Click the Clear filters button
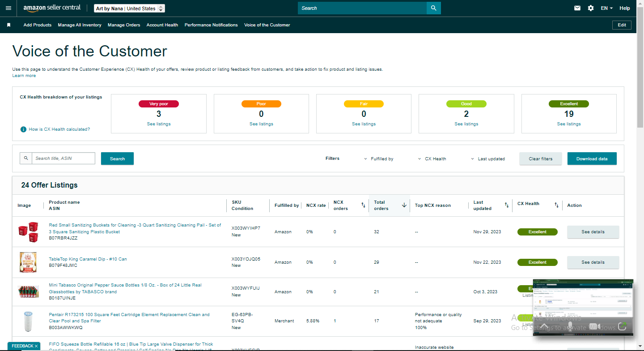 coord(541,158)
